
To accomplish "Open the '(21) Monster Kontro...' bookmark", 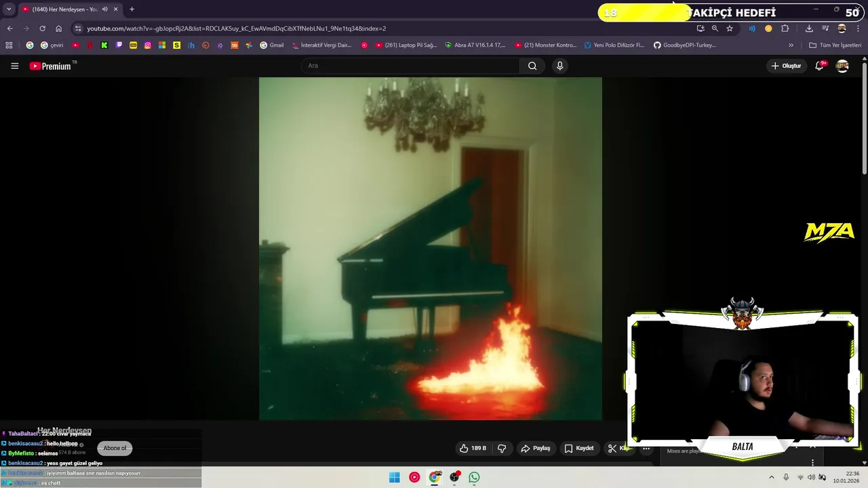I will pos(546,45).
